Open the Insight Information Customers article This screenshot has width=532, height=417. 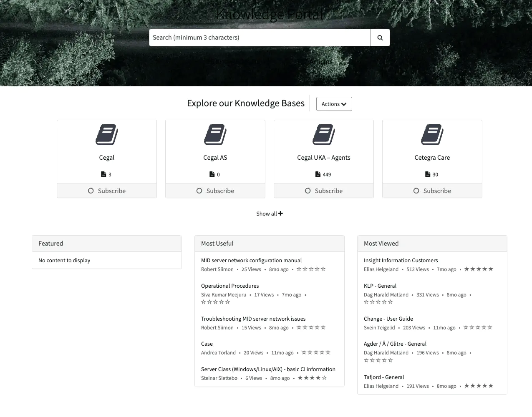click(x=401, y=260)
